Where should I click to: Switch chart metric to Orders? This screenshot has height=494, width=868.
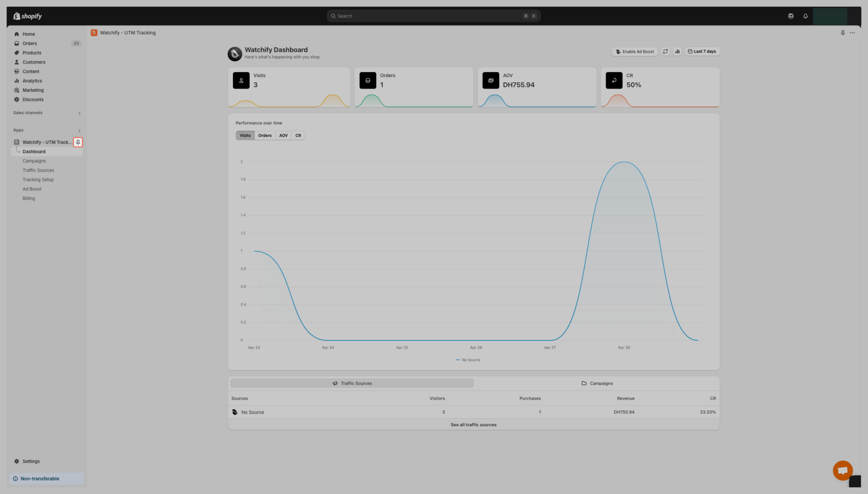[x=265, y=136]
